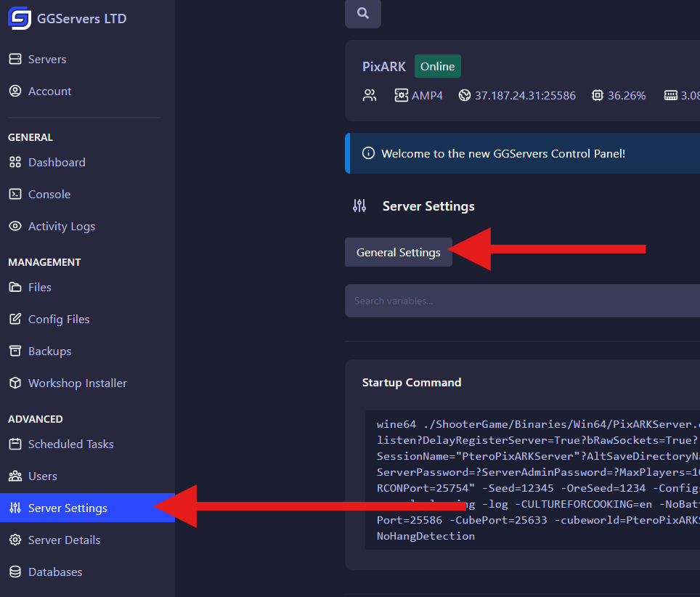Click the Scheduled Tasks calendar icon
Screen dimensions: 700x597
pos(15,444)
